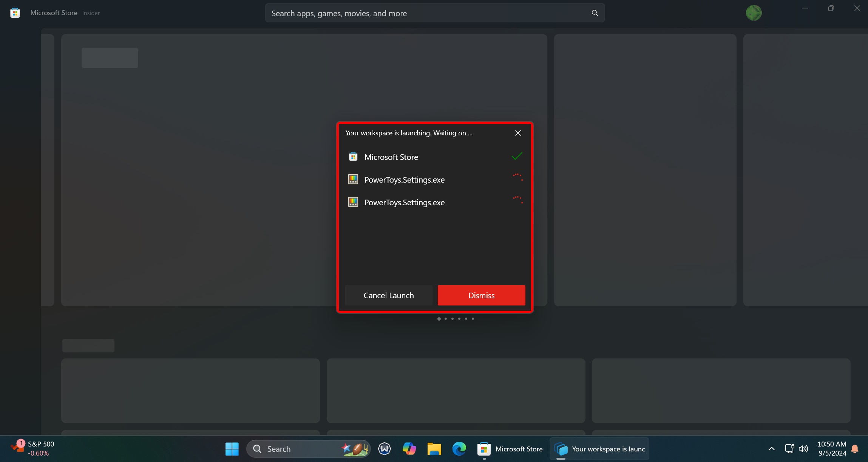Close the workspace launching dialog
Screen dimensions: 868x462
pyautogui.click(x=518, y=133)
